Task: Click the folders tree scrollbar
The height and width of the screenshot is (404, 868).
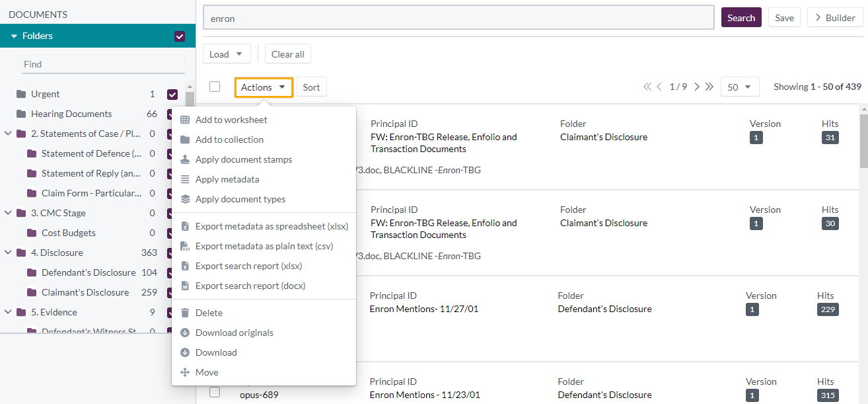Action: pyautogui.click(x=190, y=99)
